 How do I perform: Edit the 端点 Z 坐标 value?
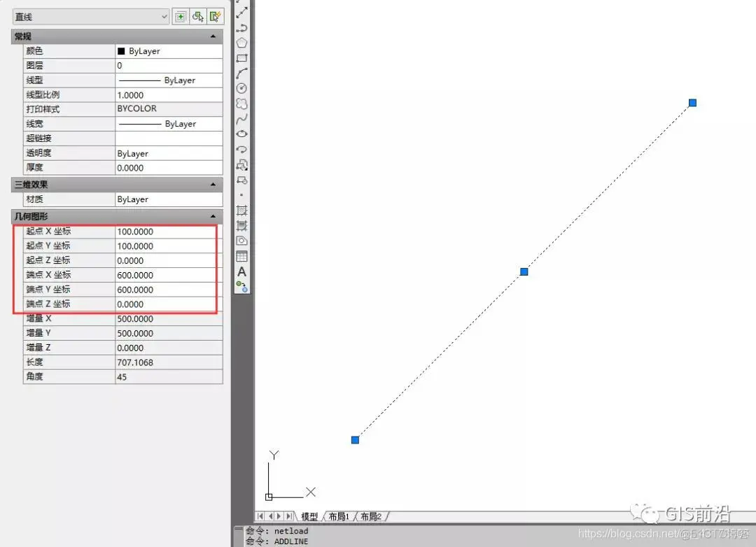tap(169, 304)
